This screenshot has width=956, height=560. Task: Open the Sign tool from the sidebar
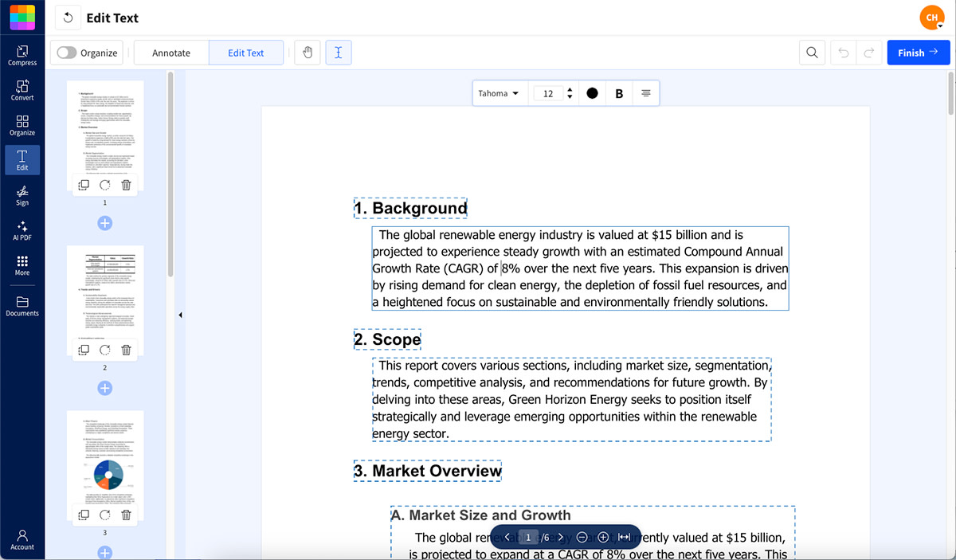[x=22, y=195]
